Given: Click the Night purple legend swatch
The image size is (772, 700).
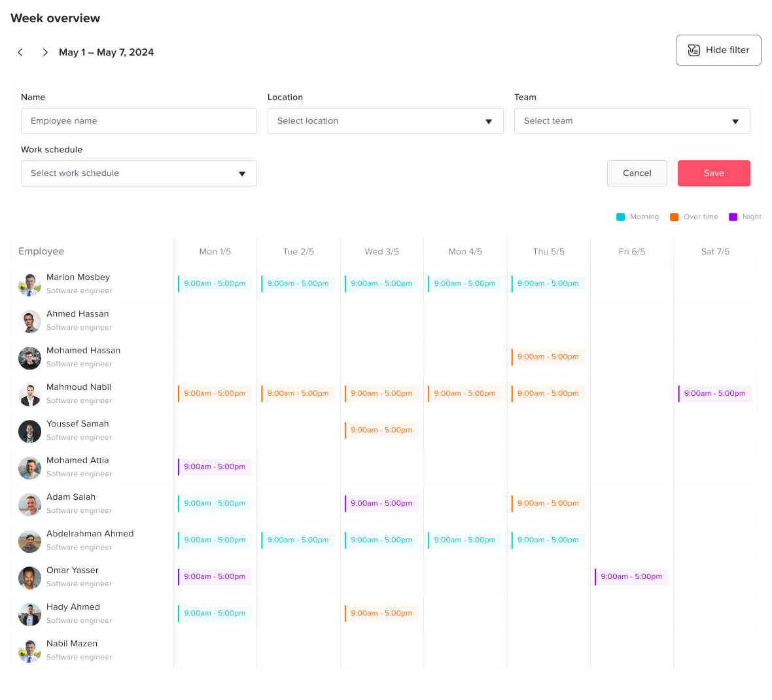Looking at the screenshot, I should (x=733, y=217).
